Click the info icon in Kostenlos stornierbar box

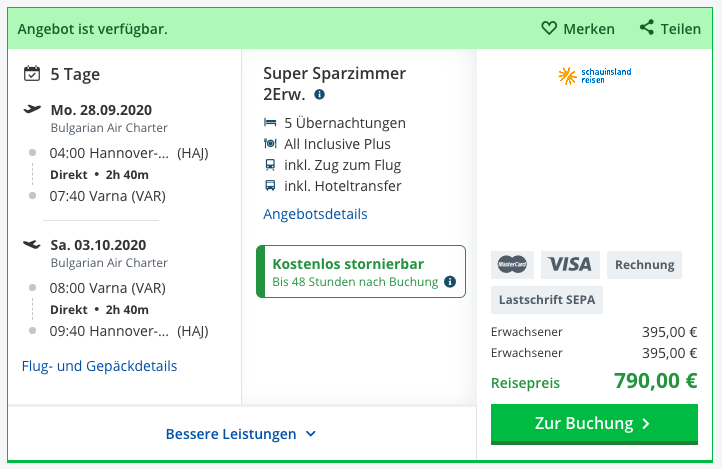pyautogui.click(x=450, y=282)
